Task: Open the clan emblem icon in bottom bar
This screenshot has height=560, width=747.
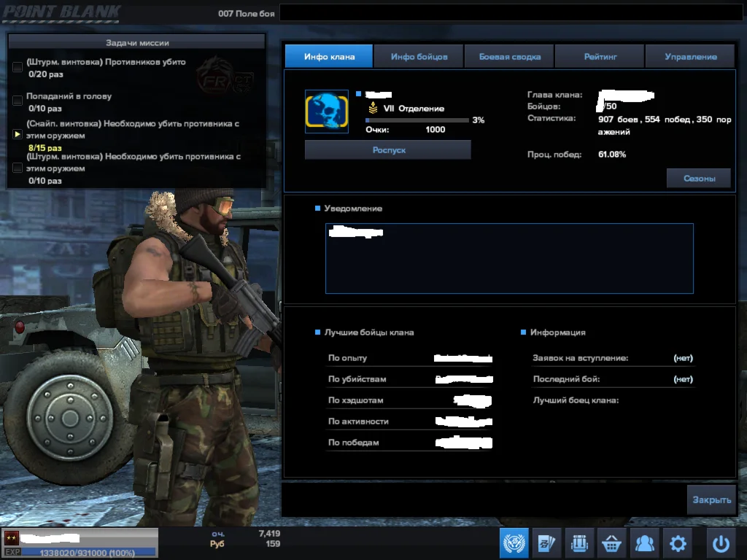Action: point(514,542)
